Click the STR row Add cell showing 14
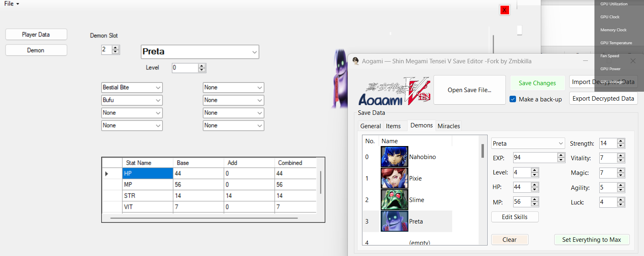The height and width of the screenshot is (256, 644). (249, 196)
